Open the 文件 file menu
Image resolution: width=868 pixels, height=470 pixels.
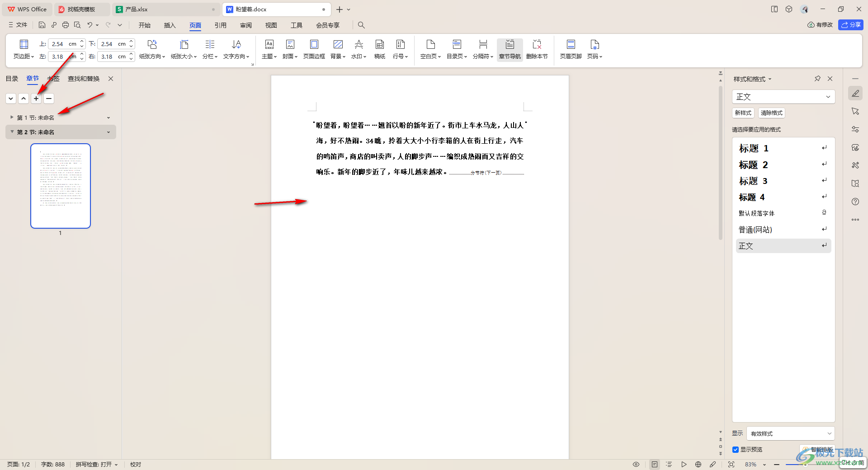click(18, 25)
